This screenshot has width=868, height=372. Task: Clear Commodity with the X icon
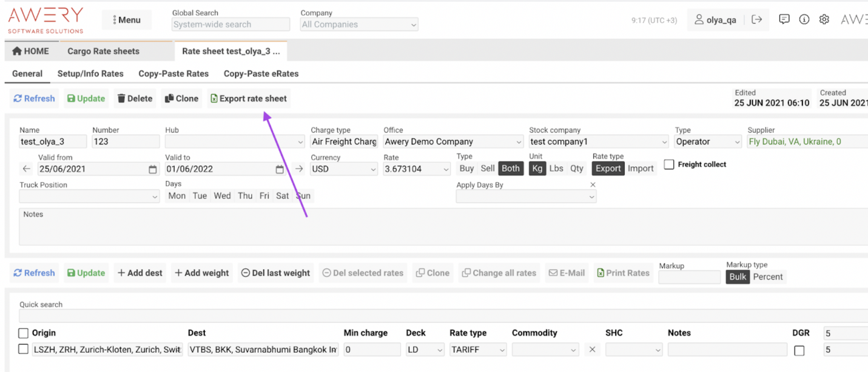[593, 350]
